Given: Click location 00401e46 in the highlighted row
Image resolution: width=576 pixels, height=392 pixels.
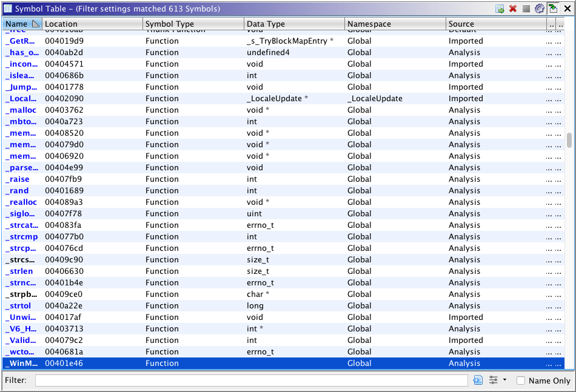Looking at the screenshot, I should point(64,364).
